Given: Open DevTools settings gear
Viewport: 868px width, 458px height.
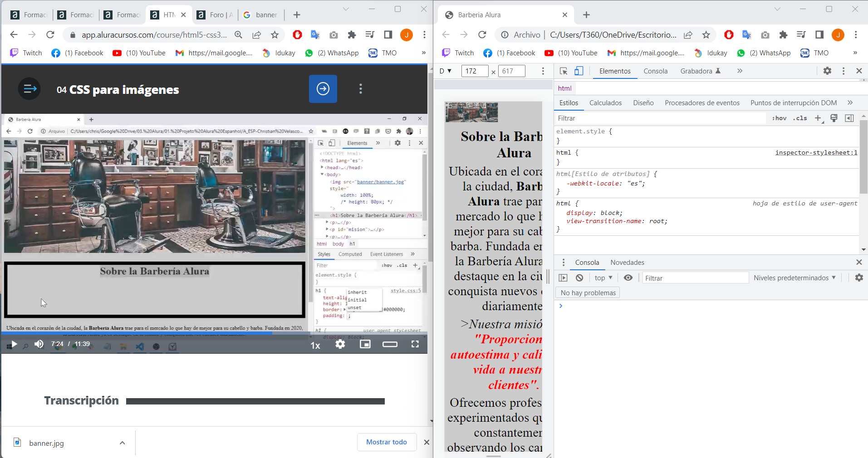Looking at the screenshot, I should [x=828, y=71].
